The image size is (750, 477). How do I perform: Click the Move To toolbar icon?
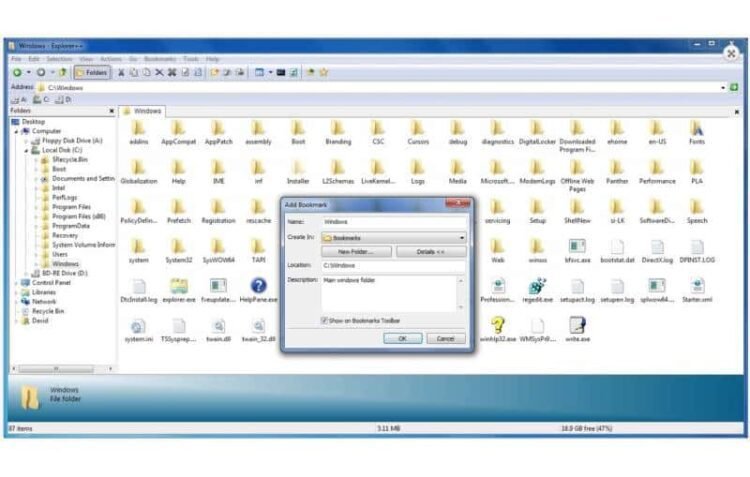click(240, 73)
